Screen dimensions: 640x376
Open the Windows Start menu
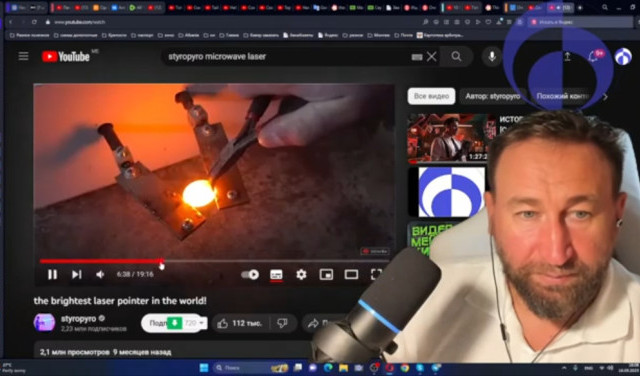coord(204,368)
